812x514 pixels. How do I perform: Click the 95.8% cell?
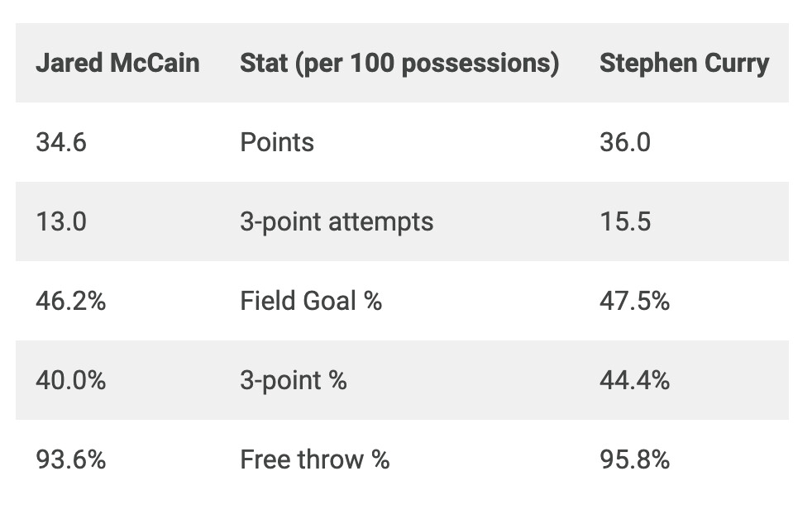tap(634, 459)
